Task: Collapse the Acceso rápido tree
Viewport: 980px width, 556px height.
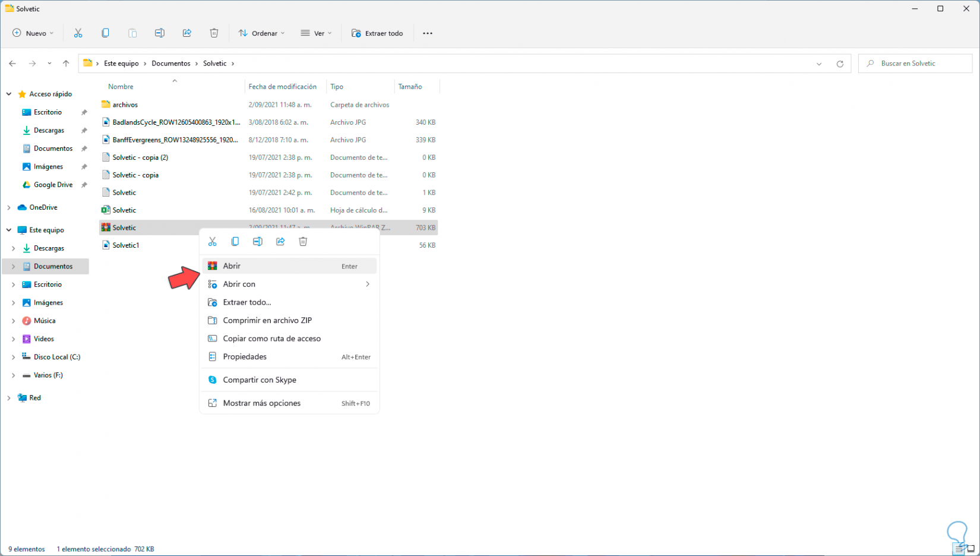Action: tap(9, 94)
